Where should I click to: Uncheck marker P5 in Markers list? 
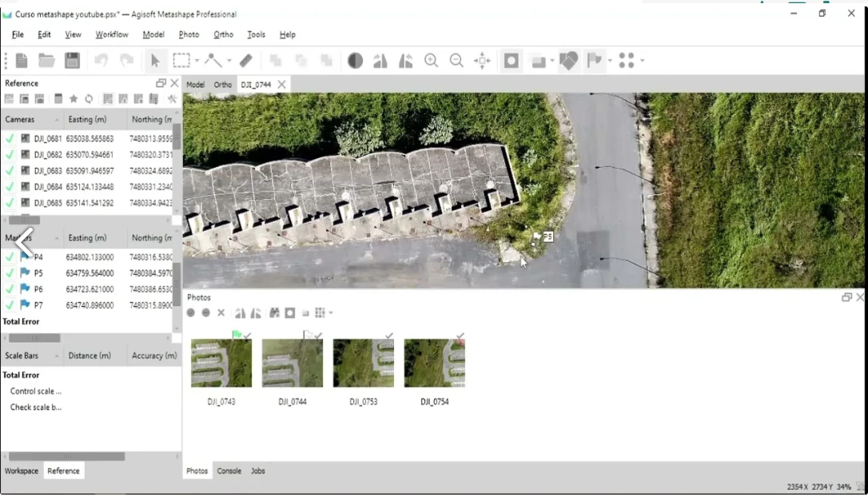pos(10,273)
